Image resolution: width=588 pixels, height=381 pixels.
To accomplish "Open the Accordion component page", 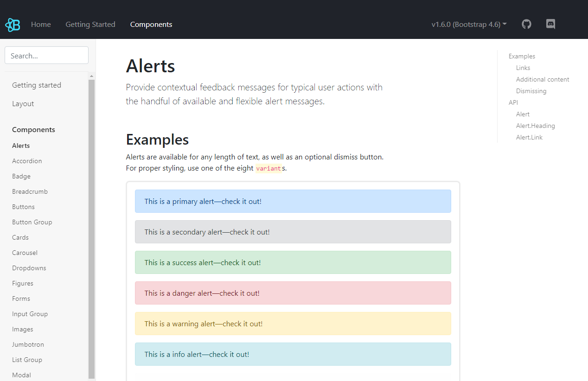I will (27, 161).
